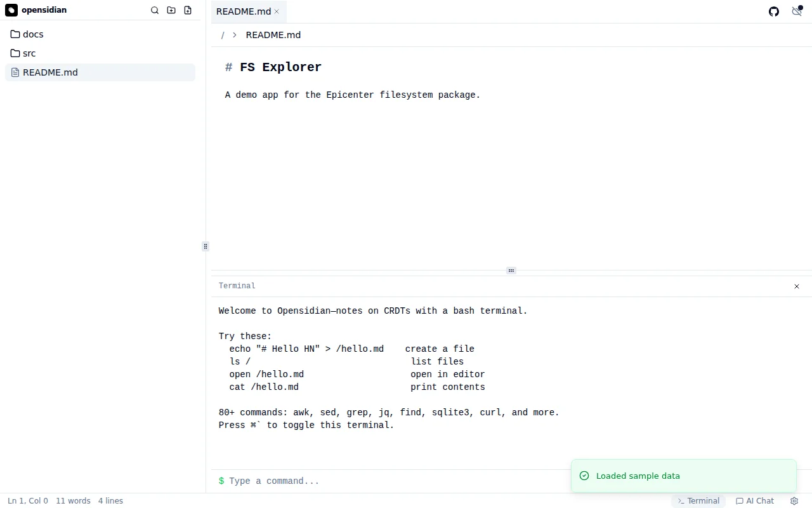
Task: Click the opensidian app name text
Action: point(44,10)
